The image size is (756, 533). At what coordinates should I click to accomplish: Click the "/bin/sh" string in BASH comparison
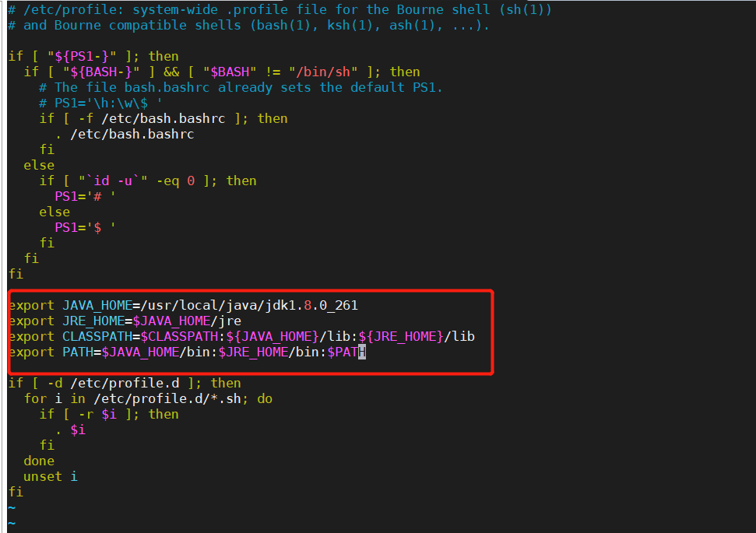tap(327, 72)
